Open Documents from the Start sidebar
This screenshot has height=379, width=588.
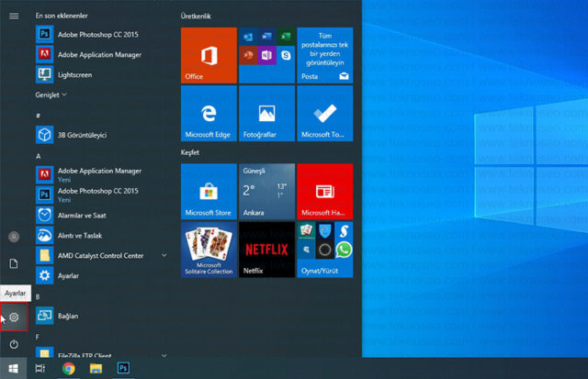point(14,263)
